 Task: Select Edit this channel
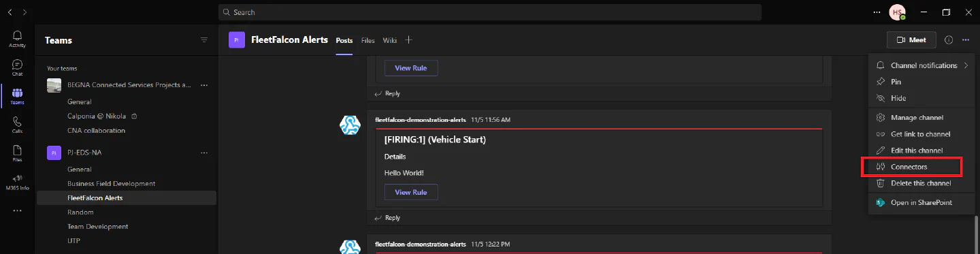coord(922,150)
